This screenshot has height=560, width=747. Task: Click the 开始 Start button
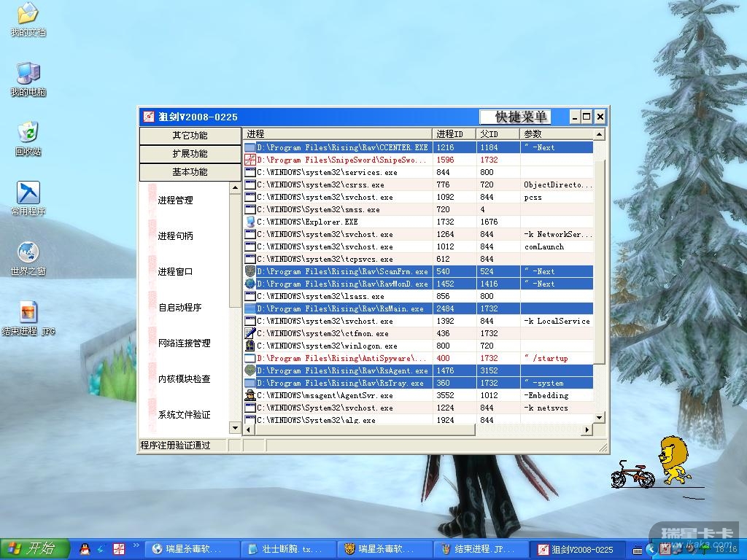click(35, 549)
